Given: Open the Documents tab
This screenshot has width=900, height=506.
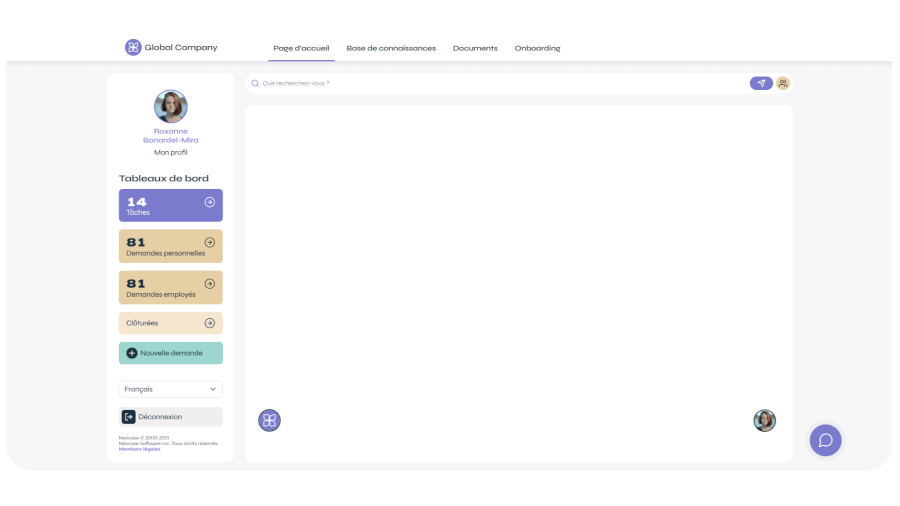Looking at the screenshot, I should coord(475,48).
